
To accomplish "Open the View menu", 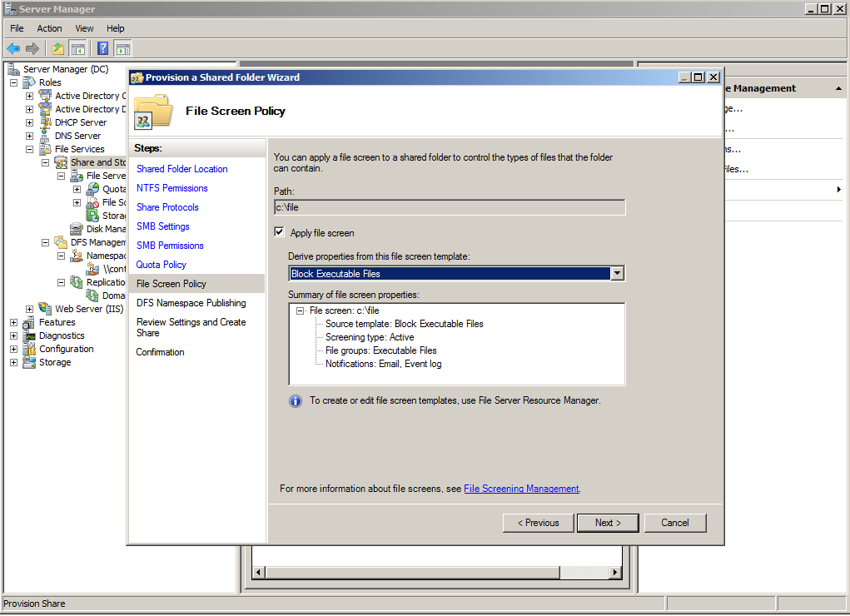I will click(84, 28).
